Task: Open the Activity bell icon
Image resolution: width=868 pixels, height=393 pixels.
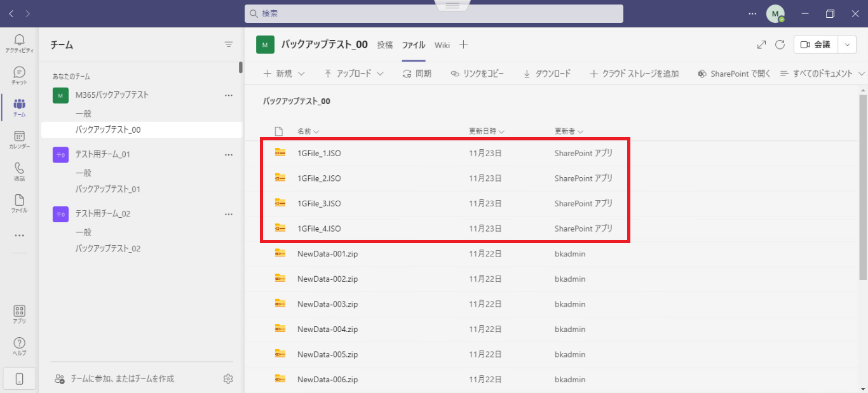Action: coord(19,43)
